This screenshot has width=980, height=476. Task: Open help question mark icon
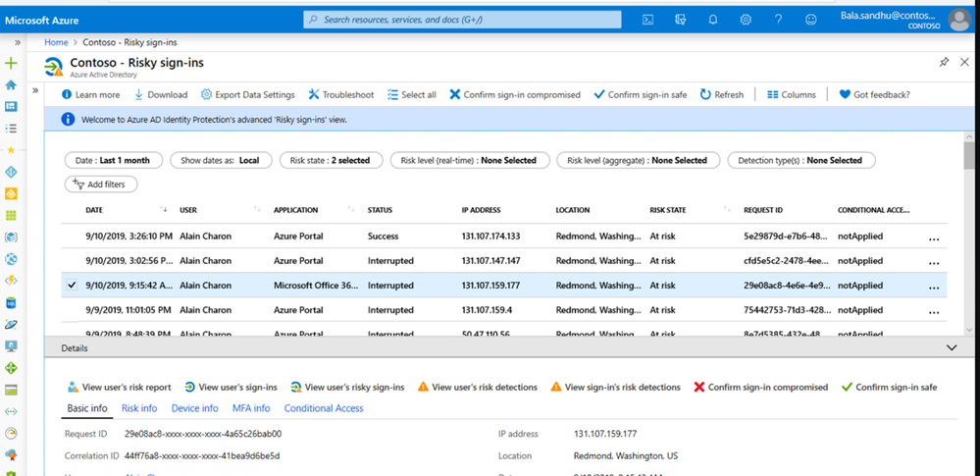pyautogui.click(x=778, y=20)
